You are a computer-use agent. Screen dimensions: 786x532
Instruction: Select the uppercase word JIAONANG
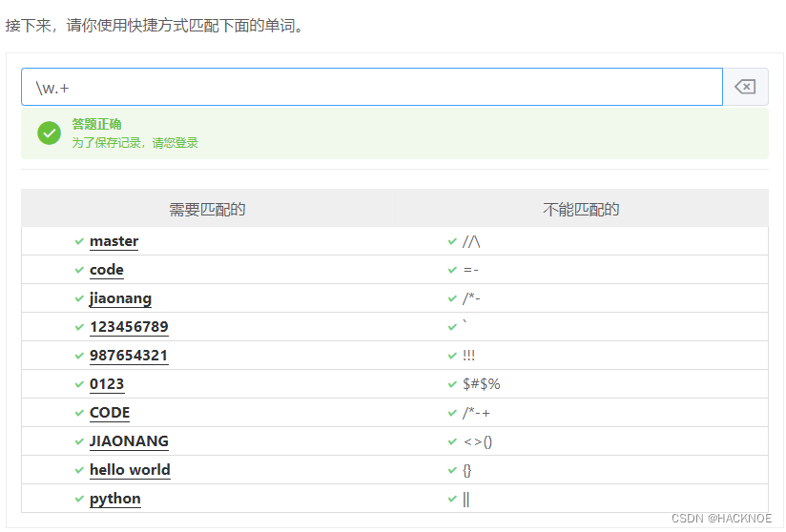[x=129, y=441]
